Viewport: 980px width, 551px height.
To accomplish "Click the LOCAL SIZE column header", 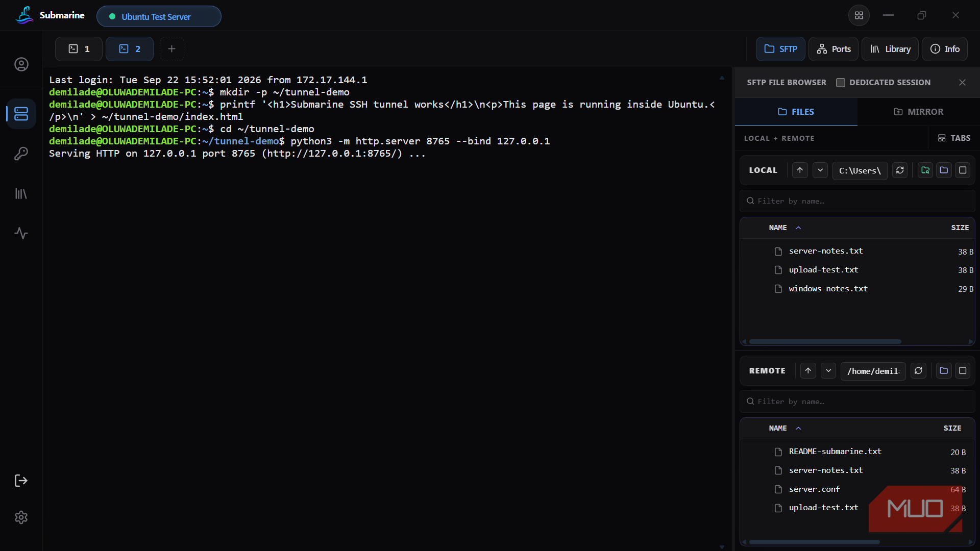I will click(960, 228).
